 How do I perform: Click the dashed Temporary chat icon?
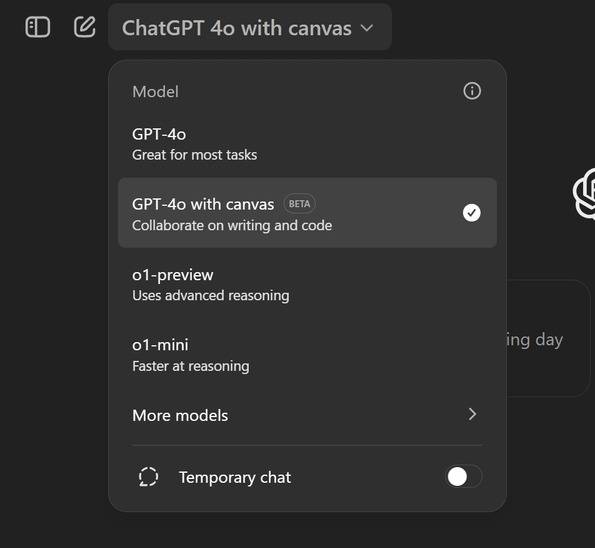[148, 477]
